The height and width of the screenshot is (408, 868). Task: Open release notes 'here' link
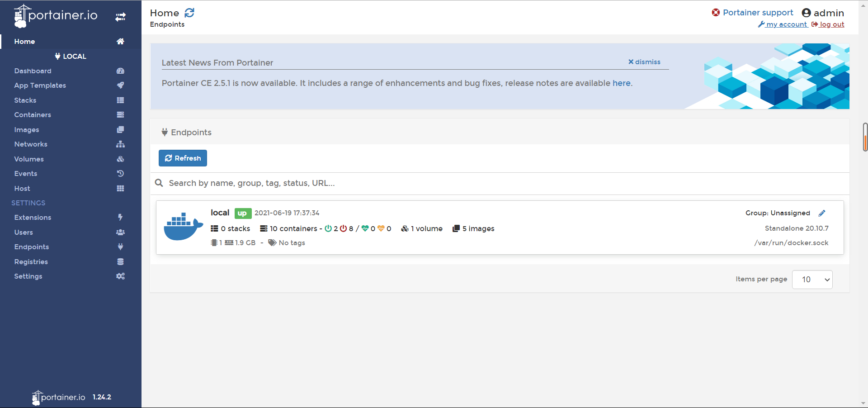pos(621,83)
